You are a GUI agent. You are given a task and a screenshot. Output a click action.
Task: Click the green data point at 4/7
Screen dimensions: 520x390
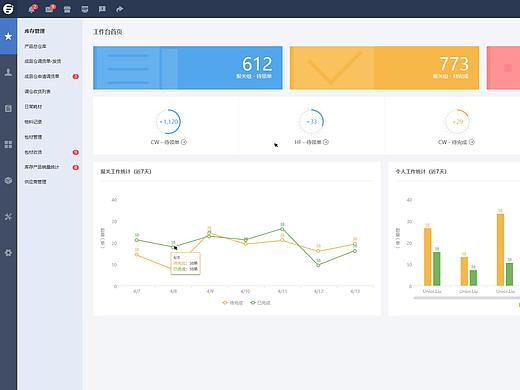pos(137,240)
